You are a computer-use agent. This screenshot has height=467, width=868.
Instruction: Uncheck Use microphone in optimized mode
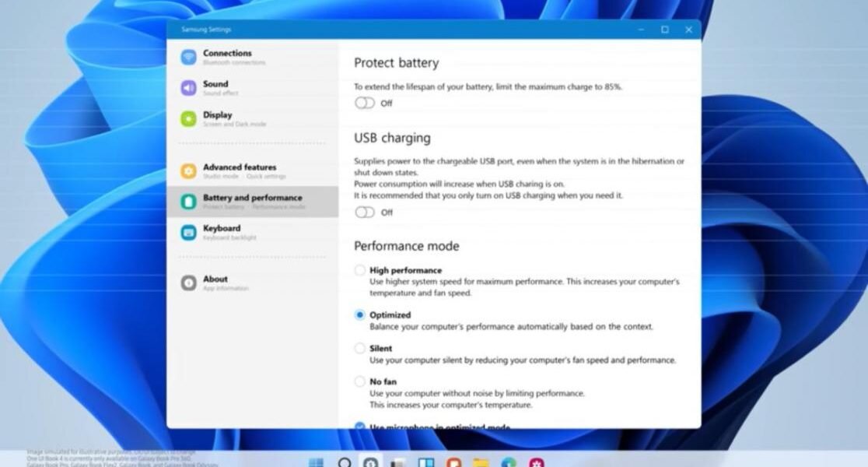tap(360, 426)
